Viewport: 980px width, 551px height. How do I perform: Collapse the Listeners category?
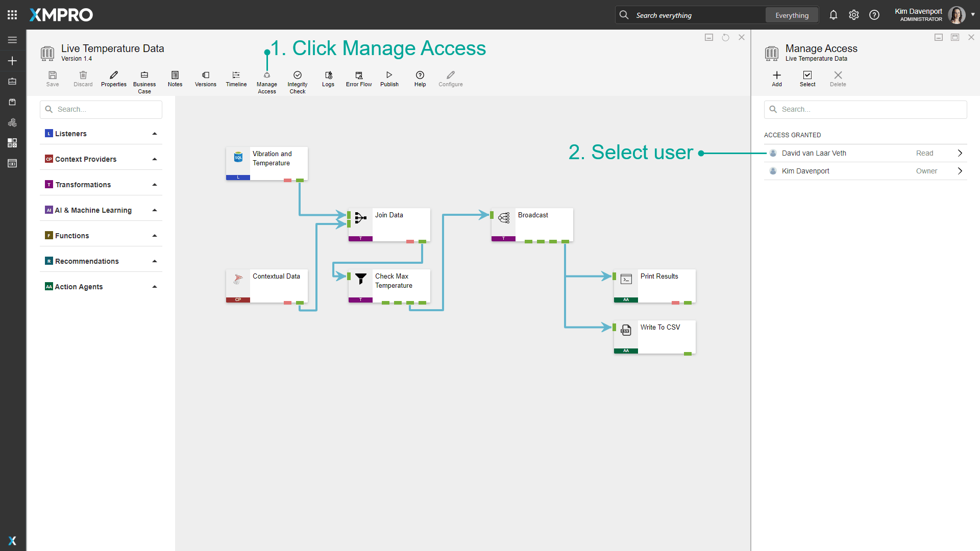click(154, 133)
